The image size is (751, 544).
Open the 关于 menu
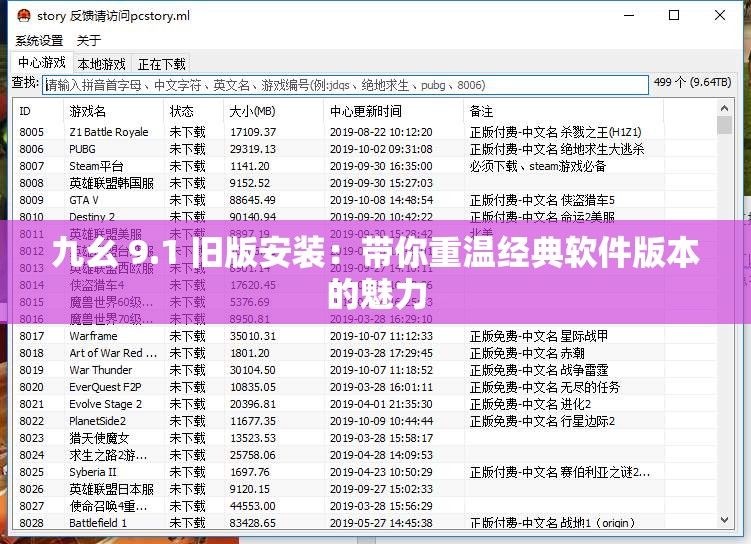[89, 41]
